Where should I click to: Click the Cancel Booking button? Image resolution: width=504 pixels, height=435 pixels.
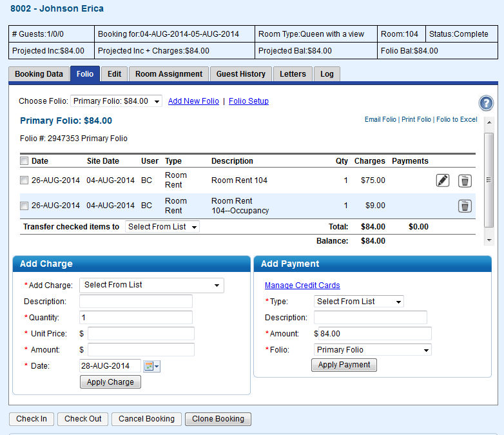click(x=146, y=419)
